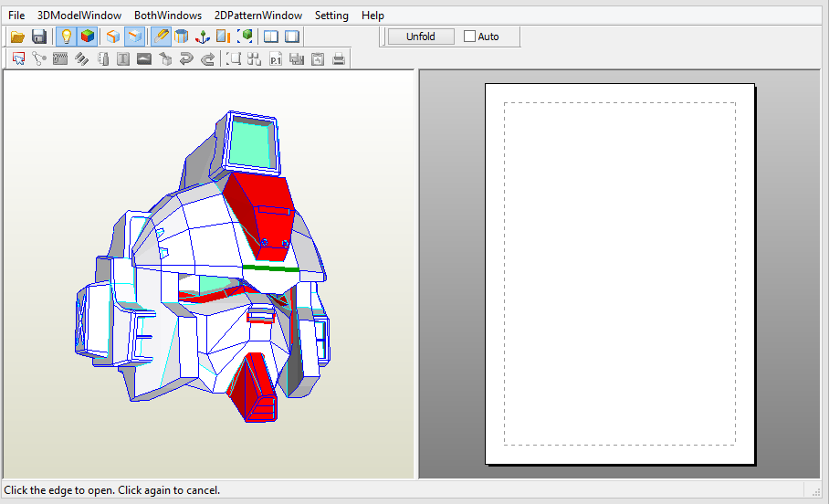Screen dimensions: 829x504
Task: Click the open file folder icon
Action: (17, 37)
